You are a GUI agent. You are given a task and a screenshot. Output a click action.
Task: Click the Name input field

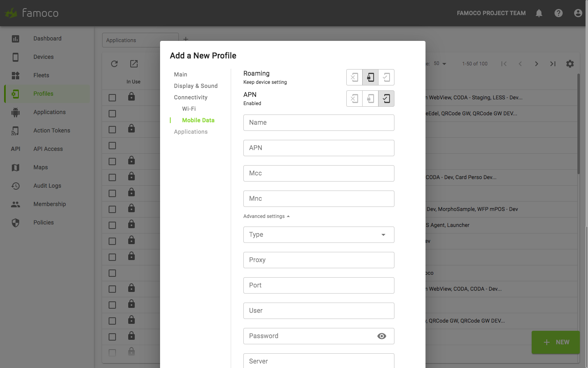click(319, 123)
